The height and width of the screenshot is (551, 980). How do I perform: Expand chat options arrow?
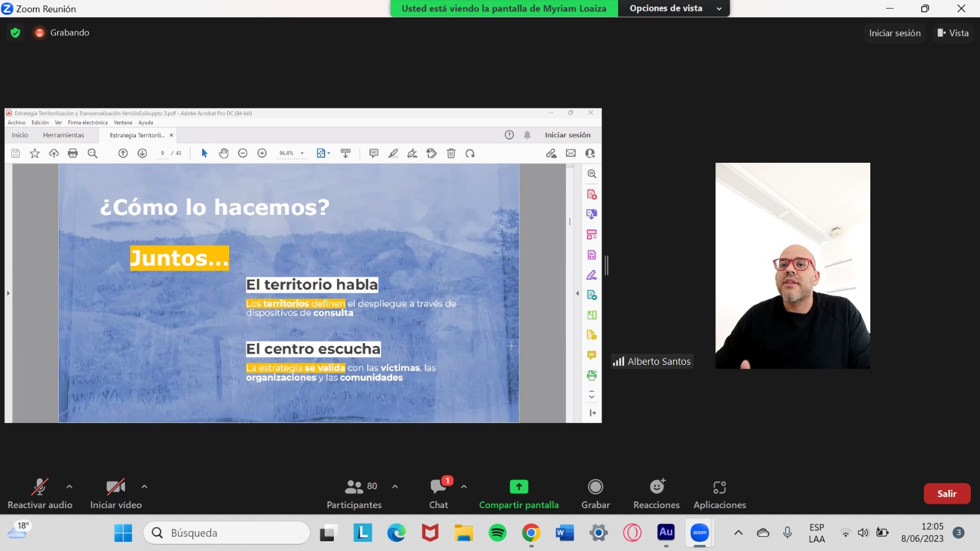(464, 487)
